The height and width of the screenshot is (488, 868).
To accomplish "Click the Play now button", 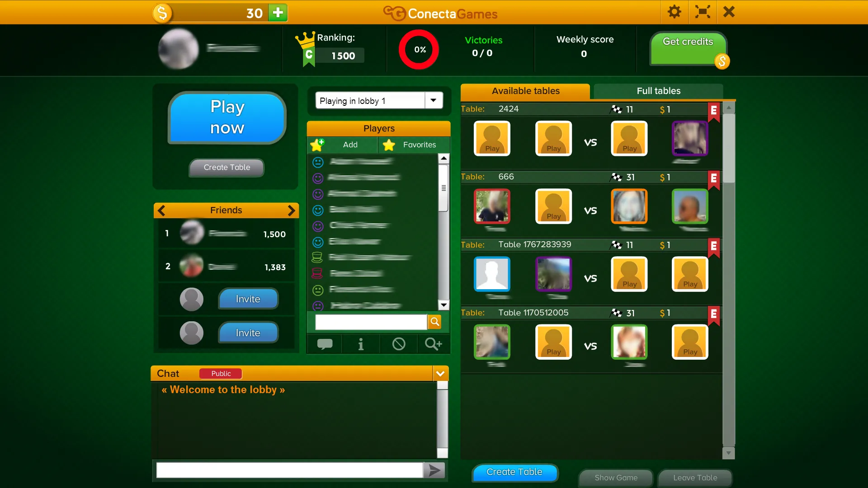I will (x=227, y=116).
